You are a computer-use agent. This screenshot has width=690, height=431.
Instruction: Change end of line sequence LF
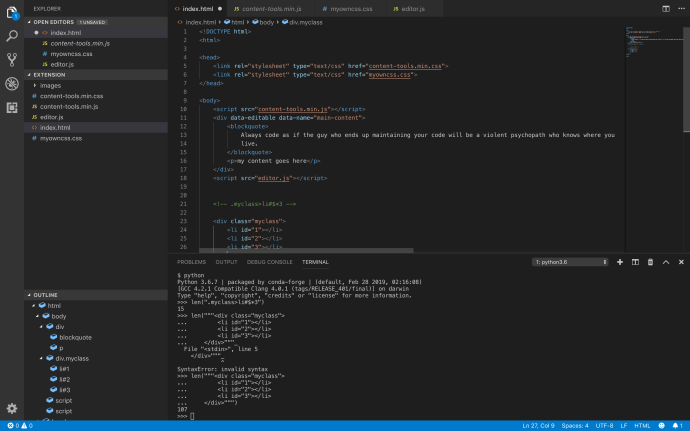tap(624, 426)
